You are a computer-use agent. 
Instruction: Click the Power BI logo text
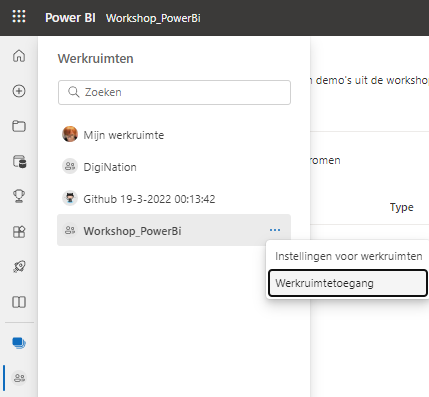(70, 18)
